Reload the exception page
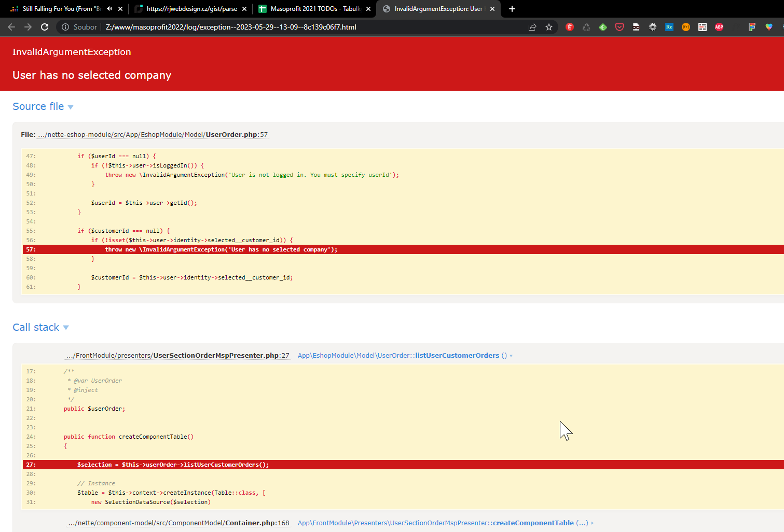Viewport: 784px width, 532px height. [45, 27]
